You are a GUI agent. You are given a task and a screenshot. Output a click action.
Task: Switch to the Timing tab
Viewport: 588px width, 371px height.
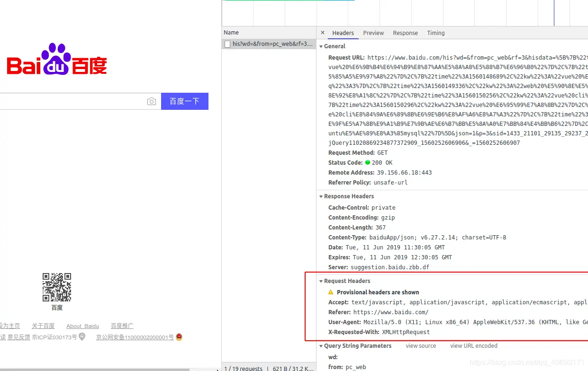click(x=435, y=33)
